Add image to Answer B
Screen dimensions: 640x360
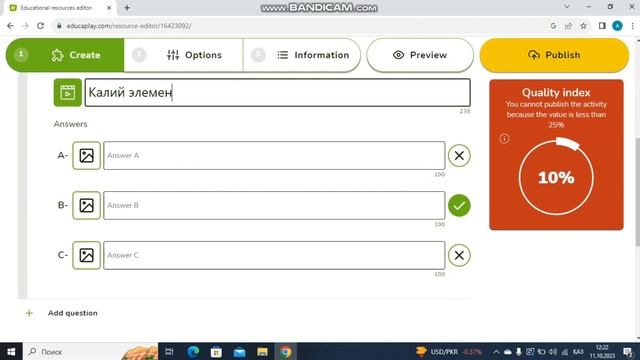click(87, 205)
